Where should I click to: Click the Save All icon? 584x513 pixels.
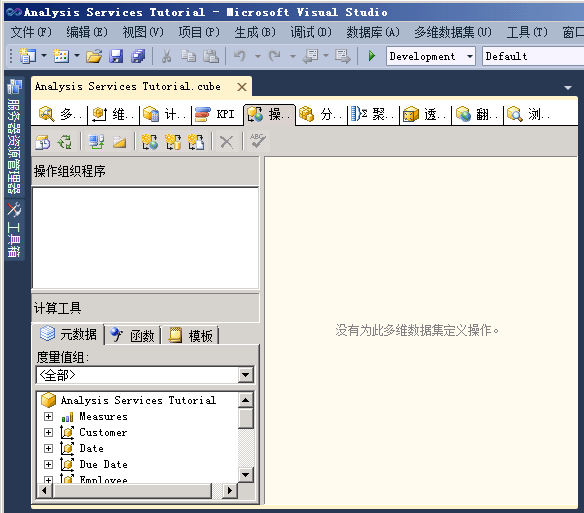[138, 56]
